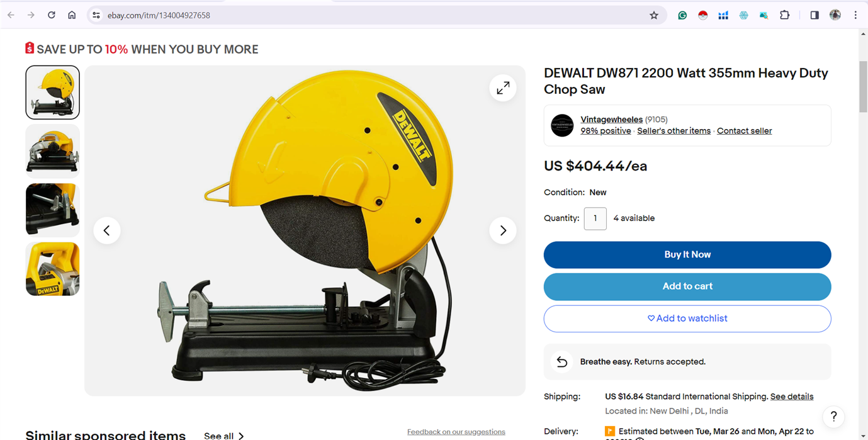Open the teal picture extension icon
The height and width of the screenshot is (440, 868).
764,15
